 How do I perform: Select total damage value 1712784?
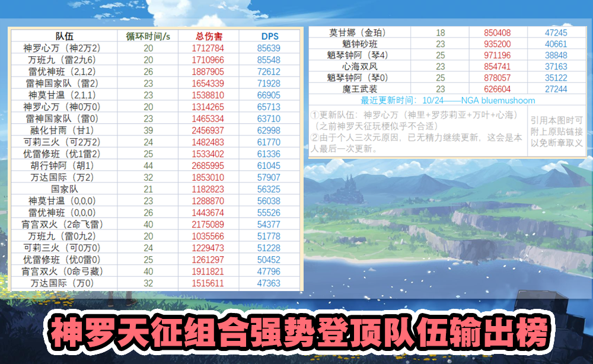[208, 49]
